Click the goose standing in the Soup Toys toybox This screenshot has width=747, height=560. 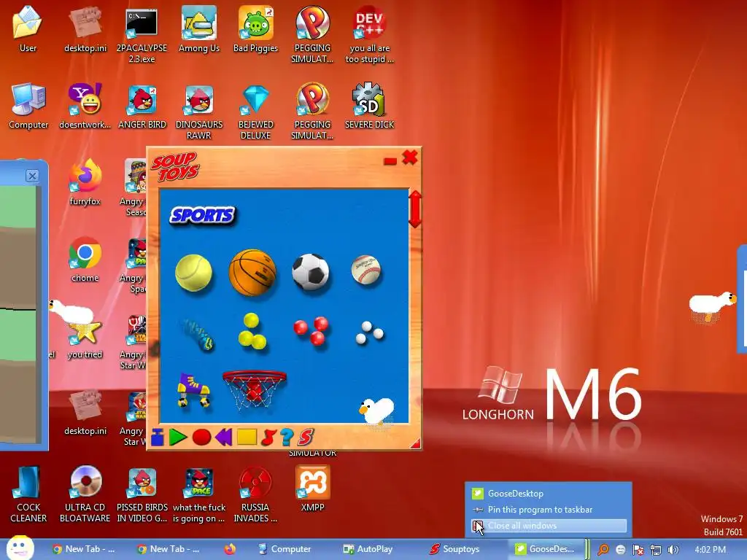coord(376,411)
